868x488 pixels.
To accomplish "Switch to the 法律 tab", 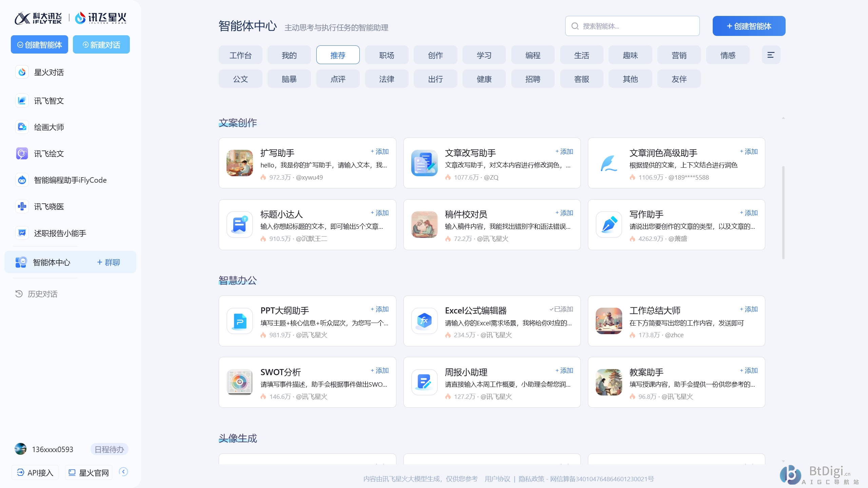I will [387, 79].
